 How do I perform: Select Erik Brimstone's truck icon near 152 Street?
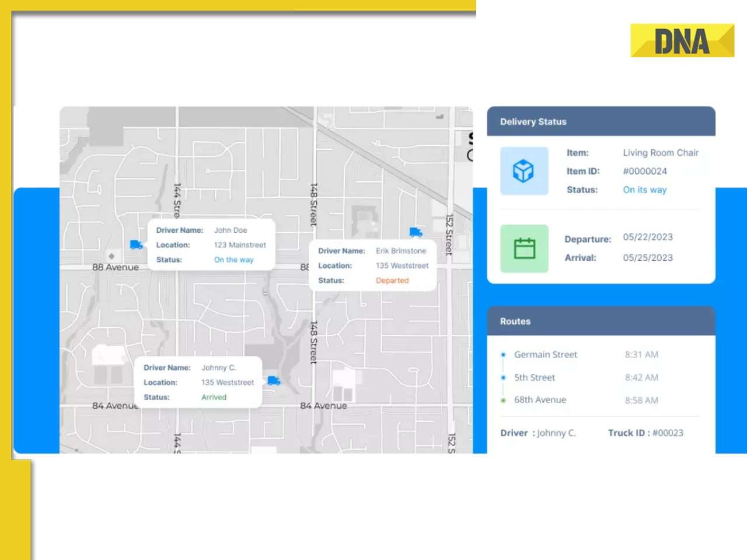pos(416,232)
